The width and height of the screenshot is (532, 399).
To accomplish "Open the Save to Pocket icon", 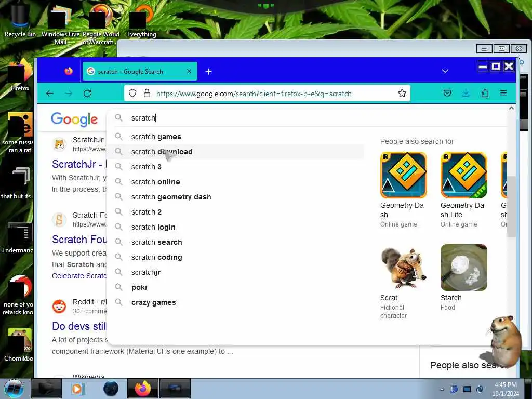I will click(447, 93).
